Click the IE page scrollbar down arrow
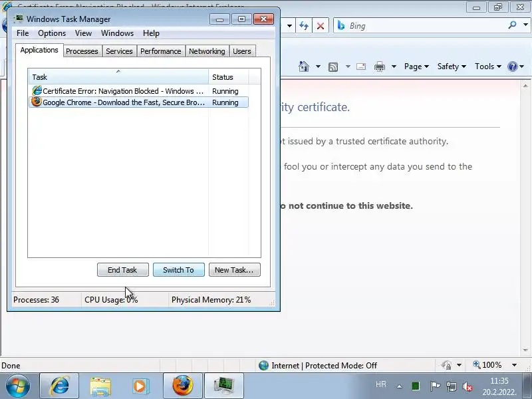Screen dimensions: 532x399 click(525, 350)
